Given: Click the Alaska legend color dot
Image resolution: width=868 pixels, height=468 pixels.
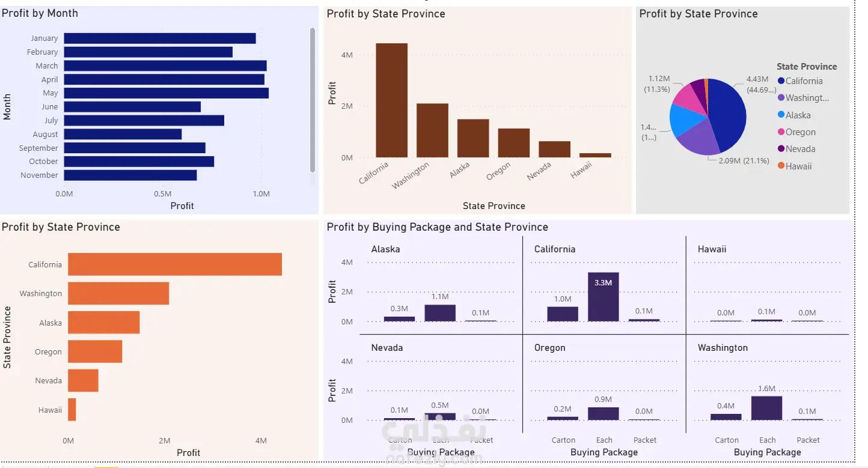Looking at the screenshot, I should (781, 115).
